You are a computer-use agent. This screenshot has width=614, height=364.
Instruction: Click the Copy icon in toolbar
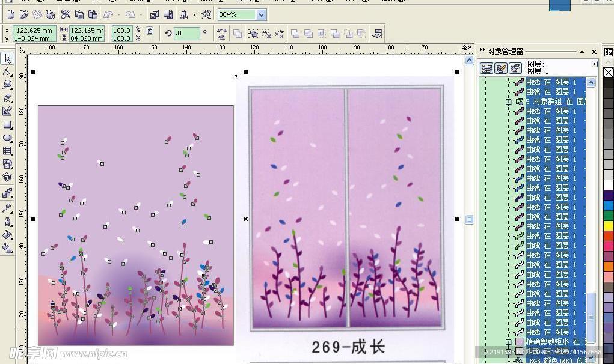coord(79,15)
